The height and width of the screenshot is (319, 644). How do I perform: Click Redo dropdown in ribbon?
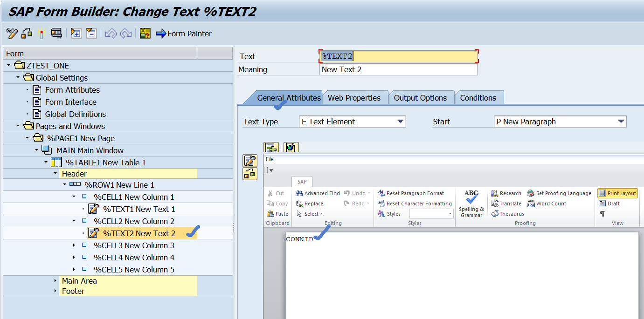(x=357, y=204)
